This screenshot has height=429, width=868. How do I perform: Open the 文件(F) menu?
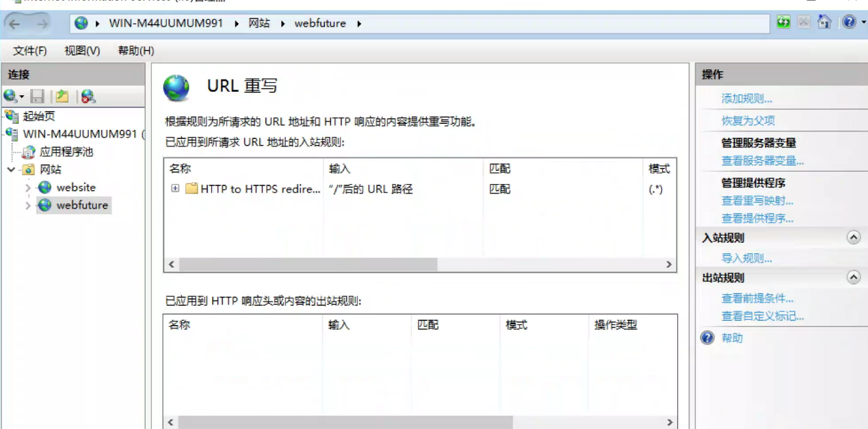[x=30, y=51]
